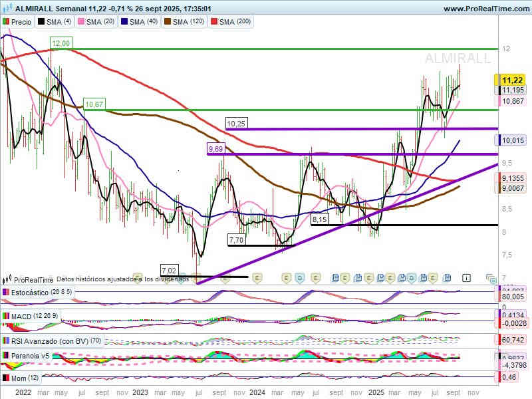Click the candlestick chart icon beside ALMIRALL title

(7, 7)
